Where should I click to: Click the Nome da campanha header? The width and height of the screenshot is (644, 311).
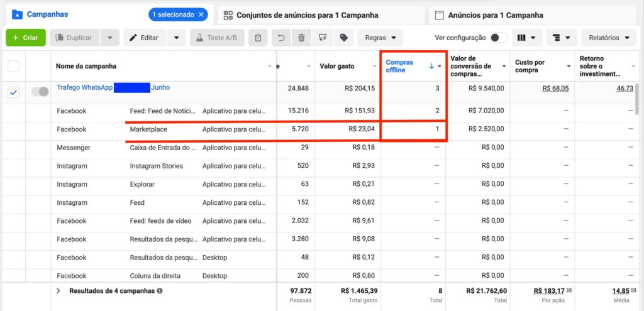[86, 66]
